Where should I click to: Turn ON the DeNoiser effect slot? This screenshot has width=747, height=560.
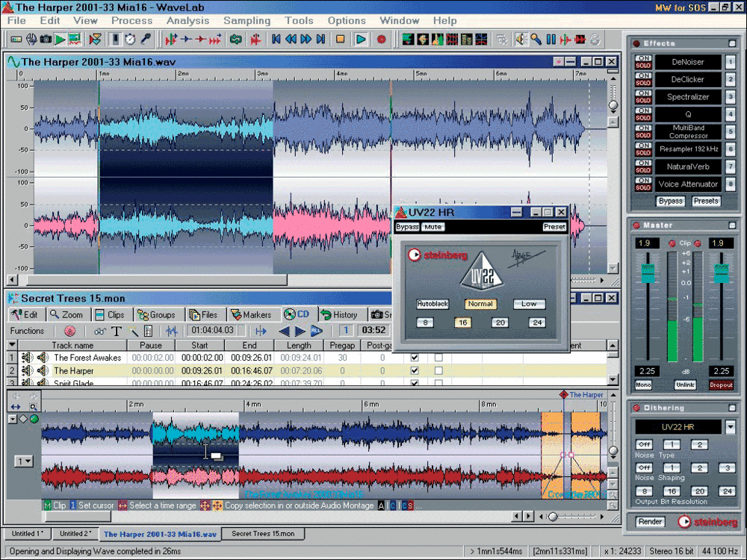pyautogui.click(x=642, y=58)
